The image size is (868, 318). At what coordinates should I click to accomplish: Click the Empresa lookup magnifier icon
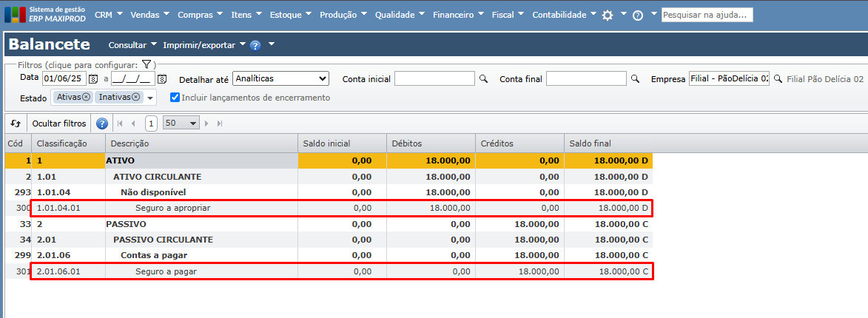click(778, 78)
